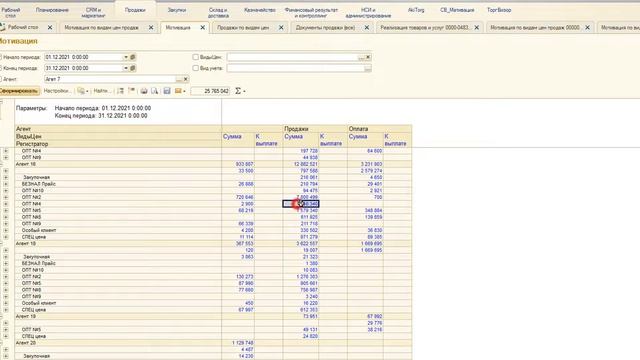Expand the Особый клиент row with sum 450
Image resolution: width=640 pixels, height=360 pixels.
coord(6,303)
